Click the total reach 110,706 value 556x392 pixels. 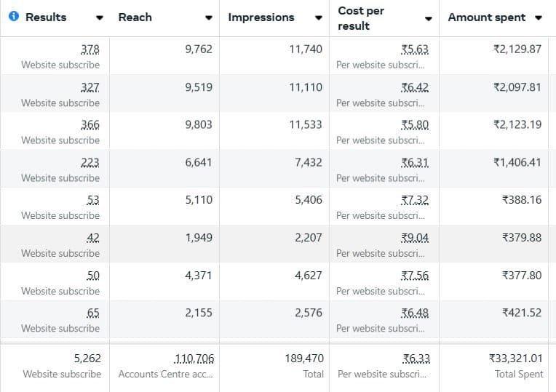(x=194, y=359)
